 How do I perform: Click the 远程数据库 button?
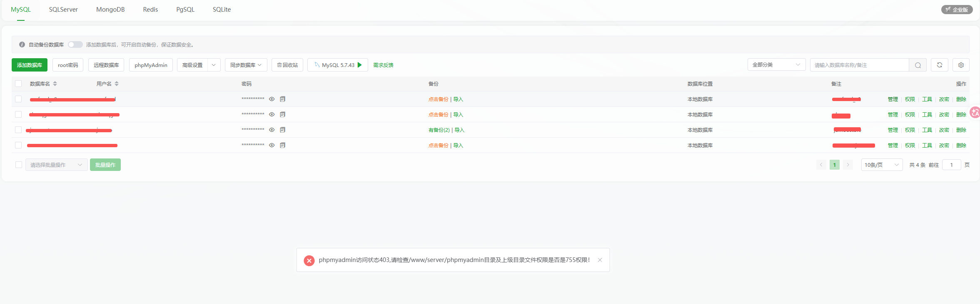(x=106, y=65)
